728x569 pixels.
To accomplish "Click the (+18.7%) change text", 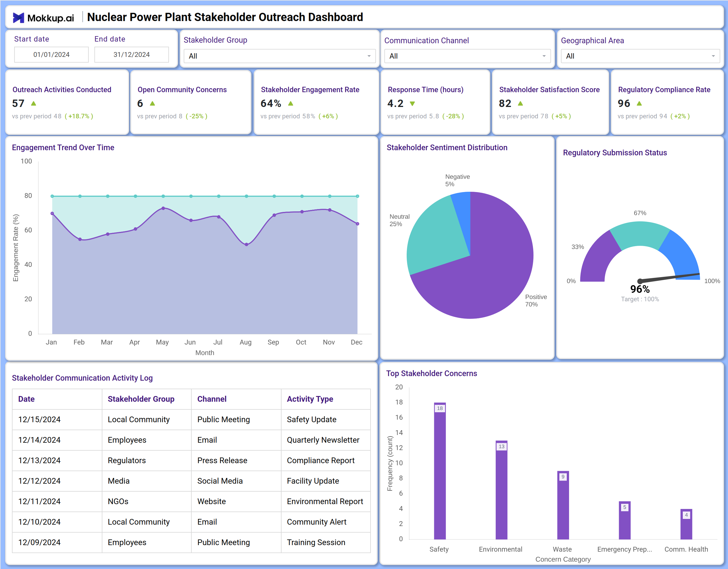I will [79, 116].
